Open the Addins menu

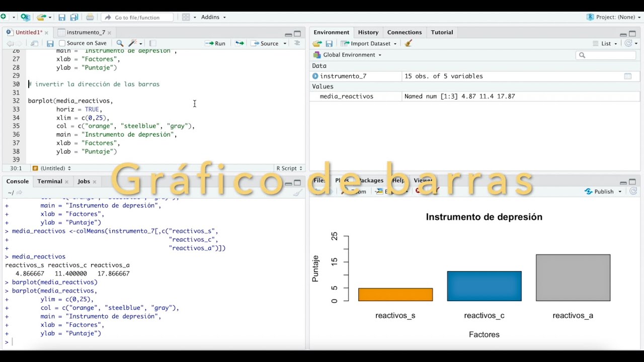coord(213,17)
